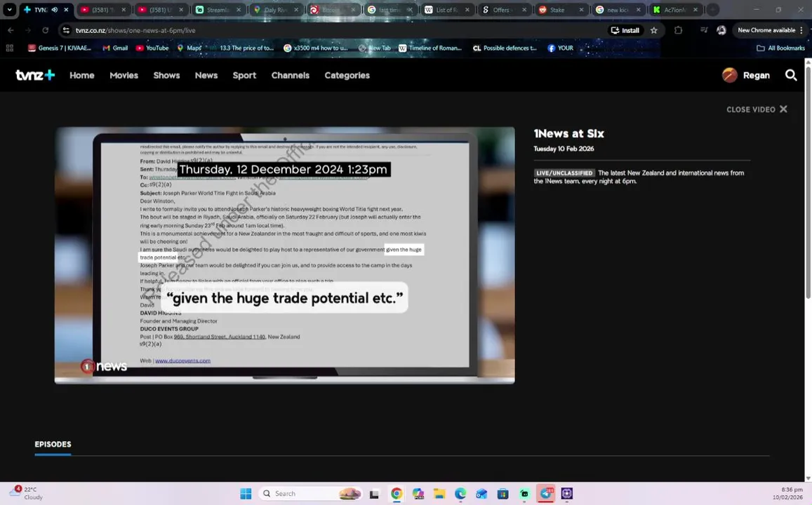The image size is (812, 505).
Task: Open the Regan profile avatar
Action: [730, 75]
